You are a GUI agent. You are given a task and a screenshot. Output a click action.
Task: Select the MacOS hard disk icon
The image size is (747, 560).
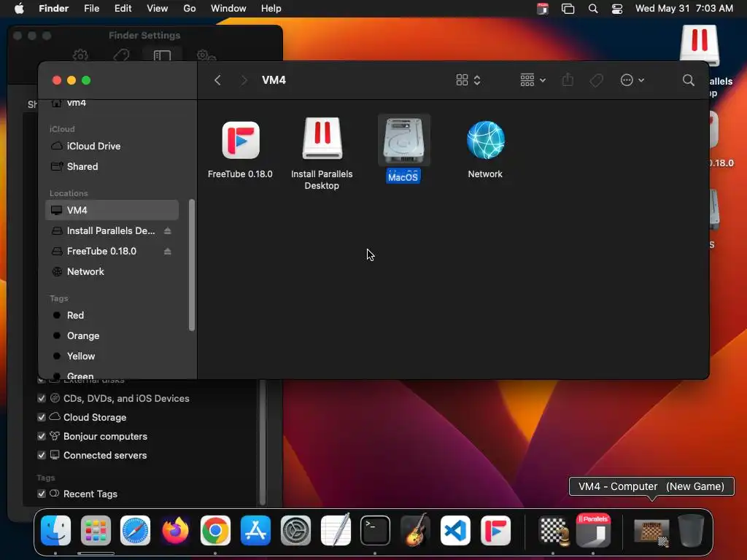(403, 140)
